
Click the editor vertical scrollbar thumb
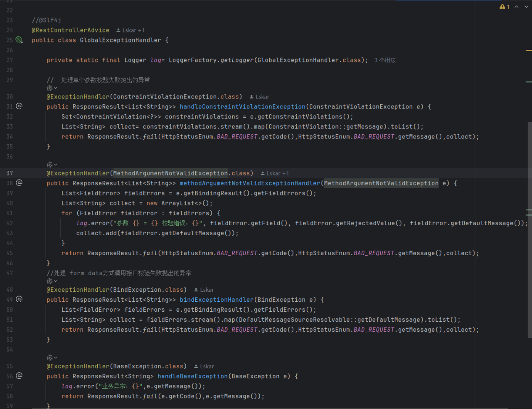pyautogui.click(x=530, y=230)
